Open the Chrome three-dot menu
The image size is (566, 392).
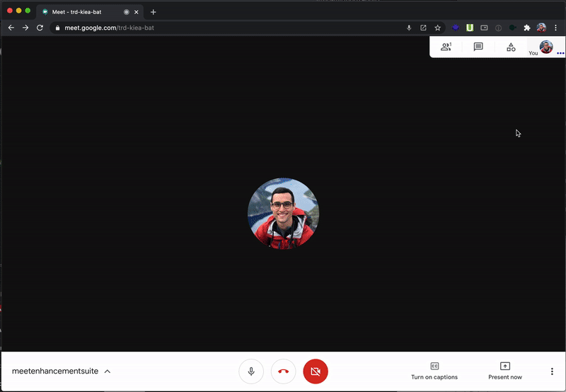555,28
